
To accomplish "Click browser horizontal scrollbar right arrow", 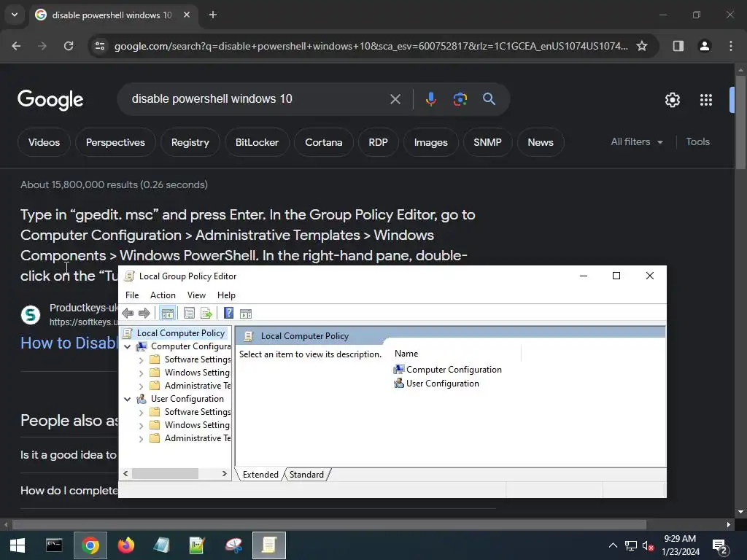I will (x=729, y=525).
